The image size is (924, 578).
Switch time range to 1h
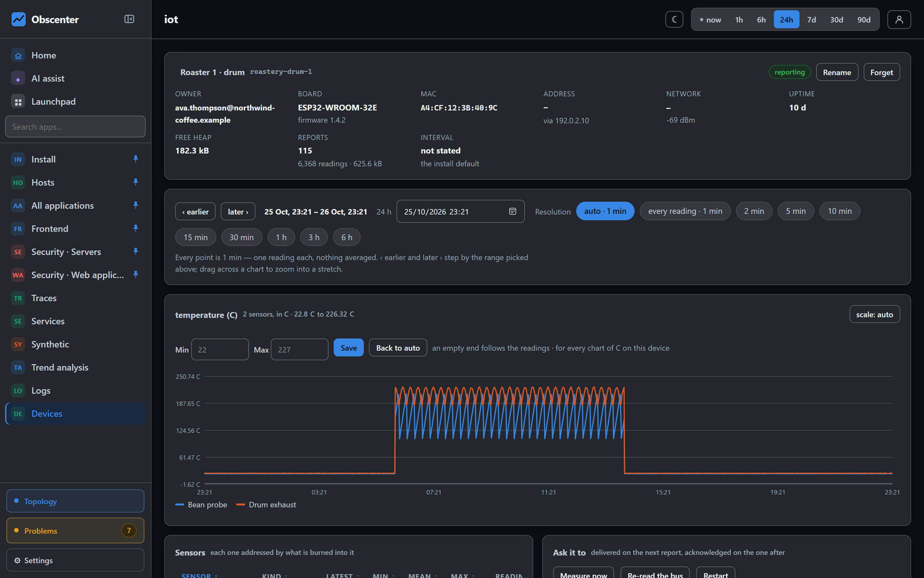tap(739, 20)
